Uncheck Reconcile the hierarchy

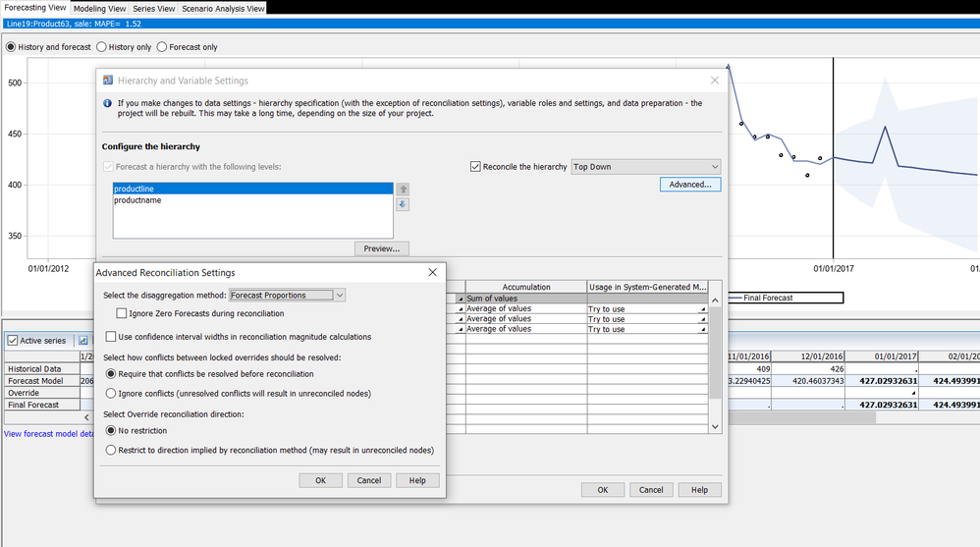(x=475, y=166)
